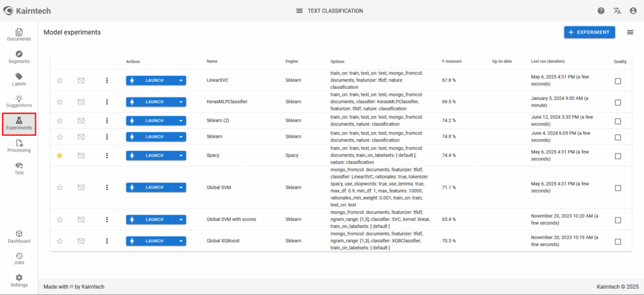Image resolution: width=644 pixels, height=295 pixels.
Task: Sort by the F-measure column header
Action: click(x=452, y=61)
